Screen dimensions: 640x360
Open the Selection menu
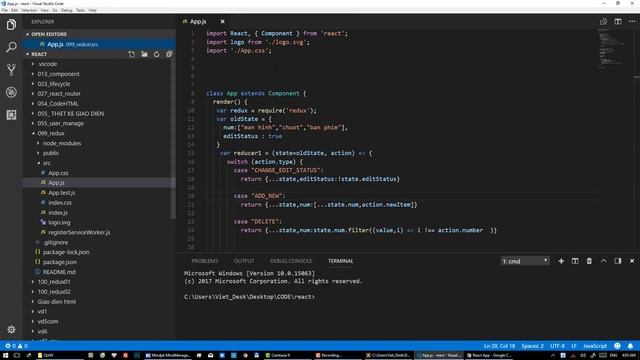tap(29, 10)
